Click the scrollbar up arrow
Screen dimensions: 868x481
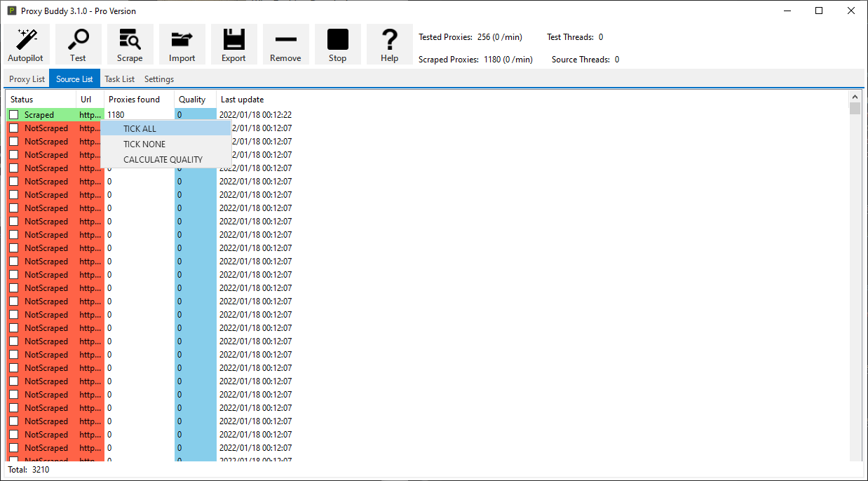pyautogui.click(x=855, y=97)
